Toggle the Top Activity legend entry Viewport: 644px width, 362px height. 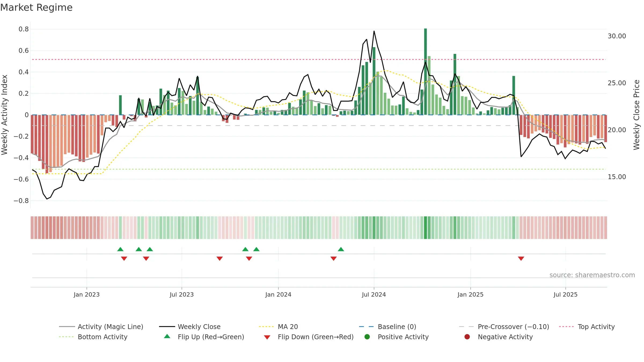(x=587, y=327)
